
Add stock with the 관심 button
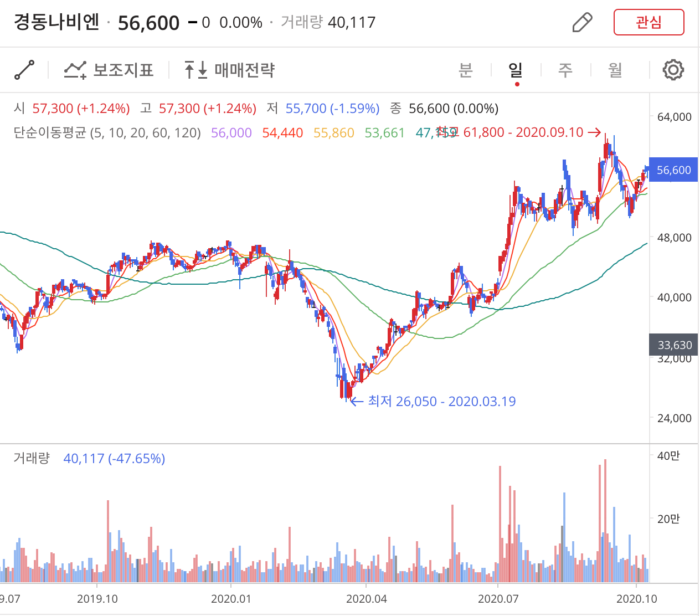649,23
